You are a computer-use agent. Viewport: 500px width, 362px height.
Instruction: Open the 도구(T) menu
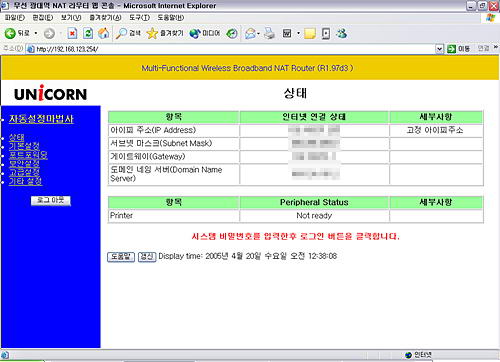pyautogui.click(x=139, y=18)
